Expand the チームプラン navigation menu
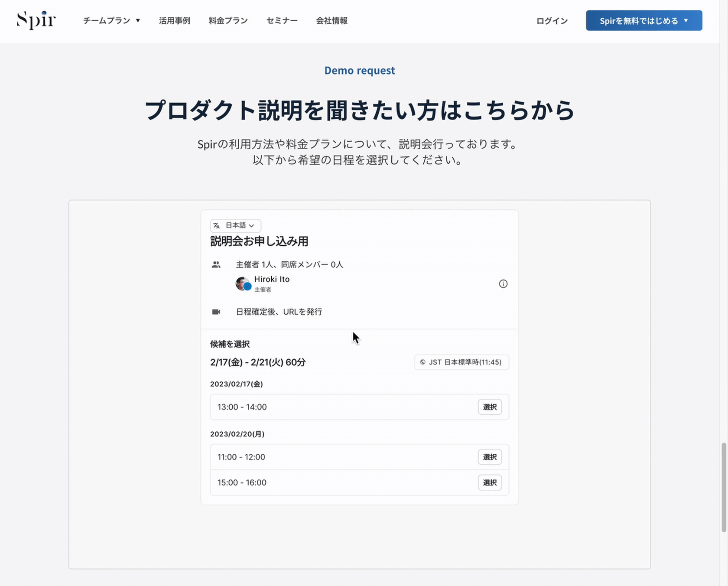This screenshot has height=586, width=728. 111,20
